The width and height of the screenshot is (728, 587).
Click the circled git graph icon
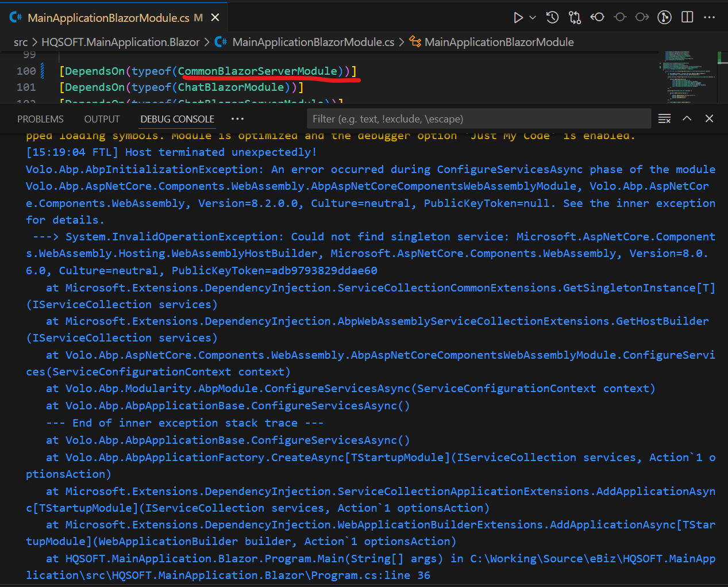[x=664, y=17]
